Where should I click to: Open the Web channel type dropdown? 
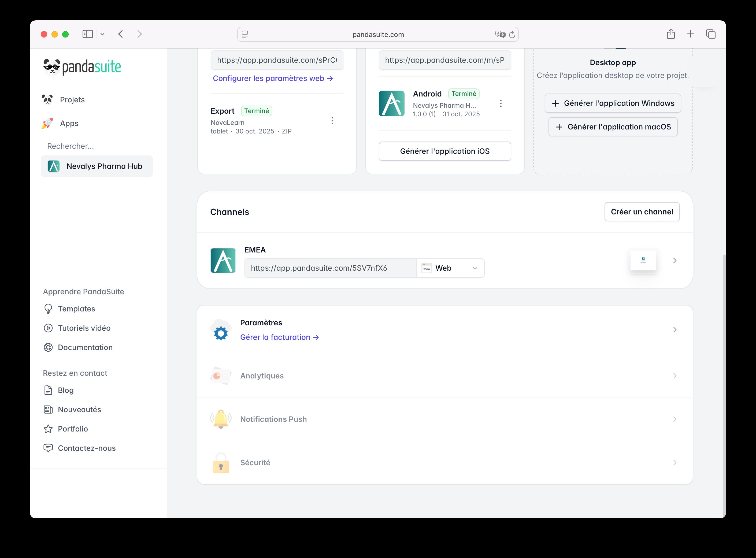(x=450, y=268)
